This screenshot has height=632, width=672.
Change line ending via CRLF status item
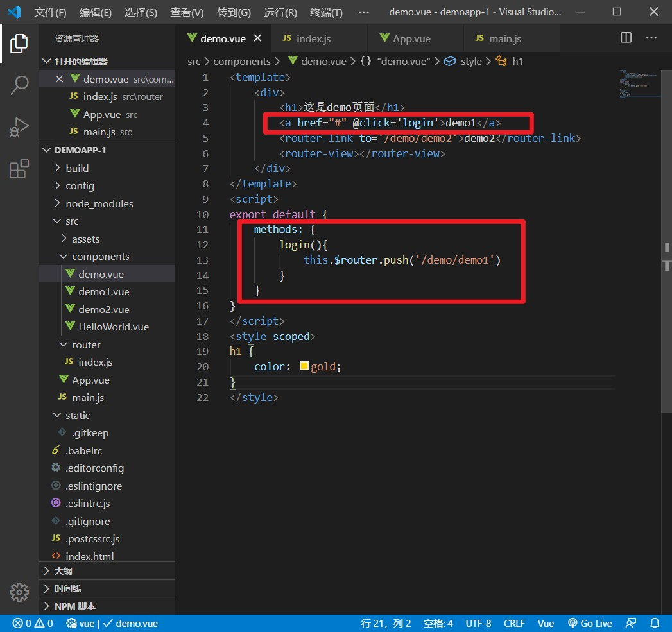pos(514,623)
